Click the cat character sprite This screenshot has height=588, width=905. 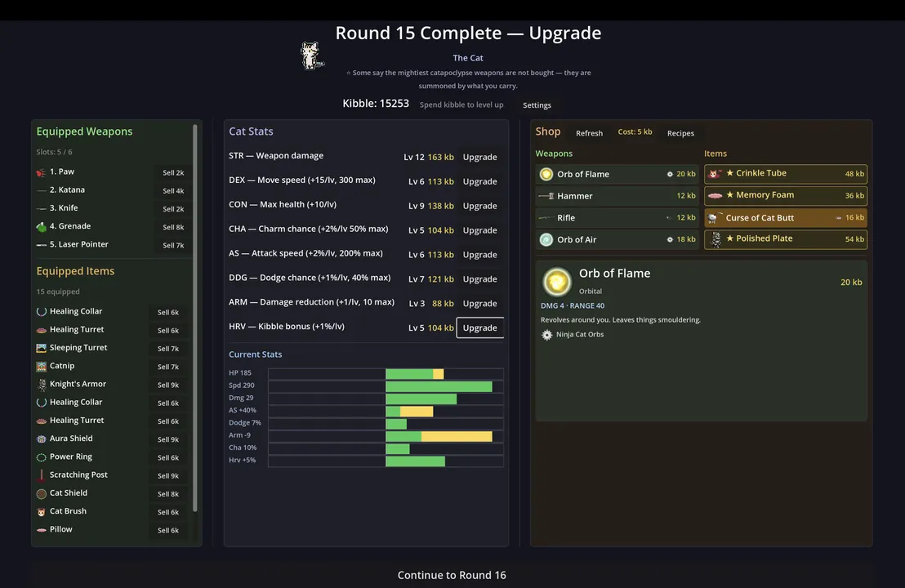click(312, 56)
